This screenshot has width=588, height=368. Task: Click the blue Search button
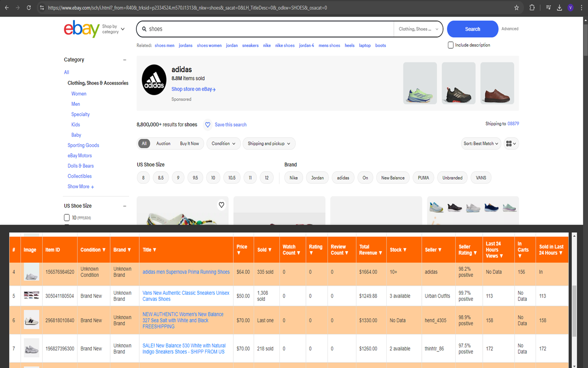(472, 29)
